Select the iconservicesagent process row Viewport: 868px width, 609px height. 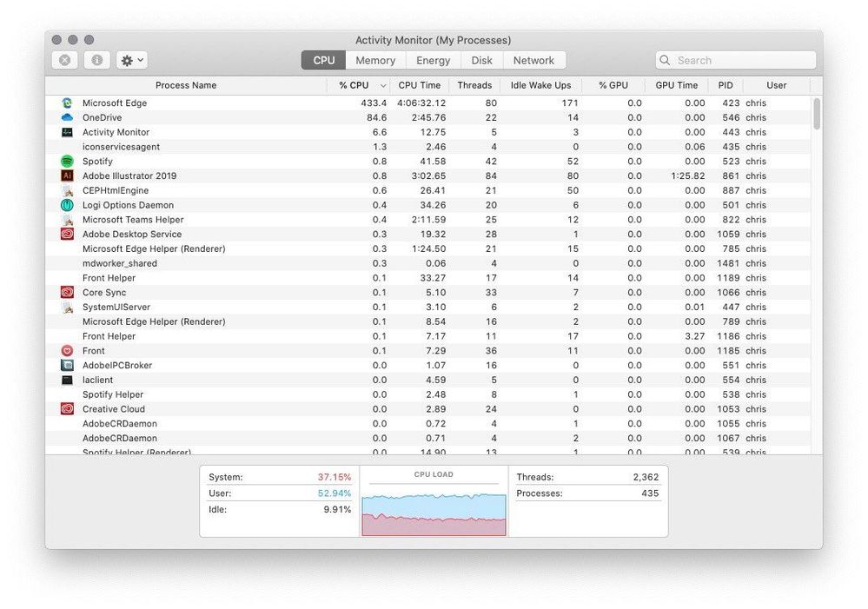(x=427, y=147)
